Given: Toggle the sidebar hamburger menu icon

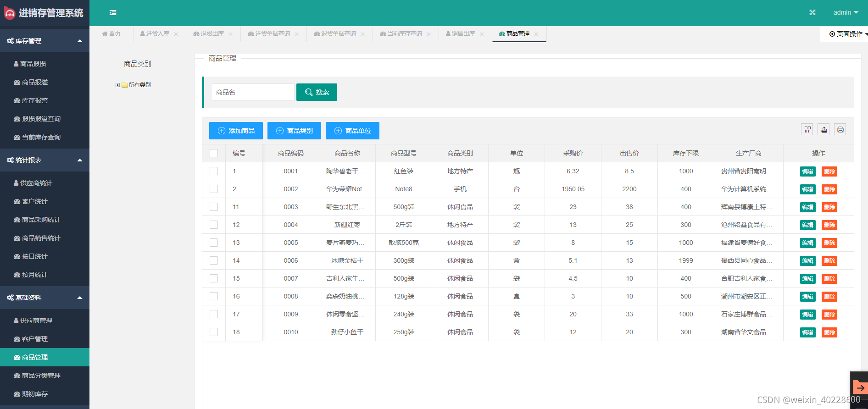Looking at the screenshot, I should 113,13.
